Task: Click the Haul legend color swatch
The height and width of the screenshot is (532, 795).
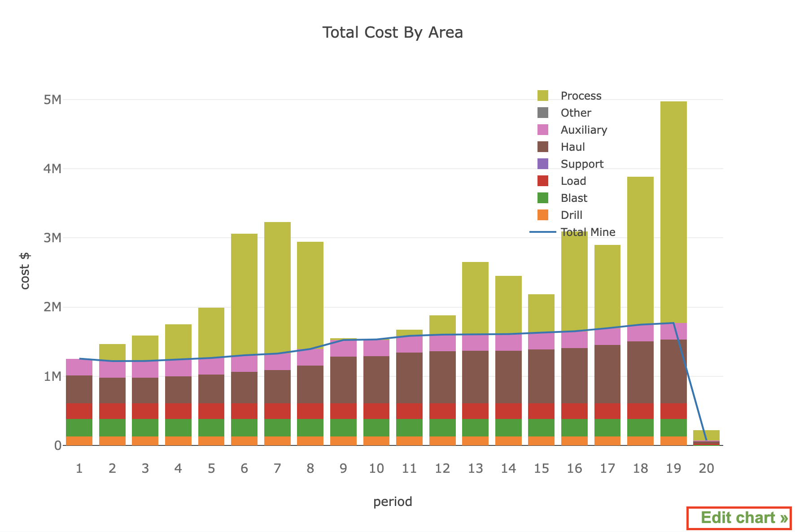Action: point(543,147)
